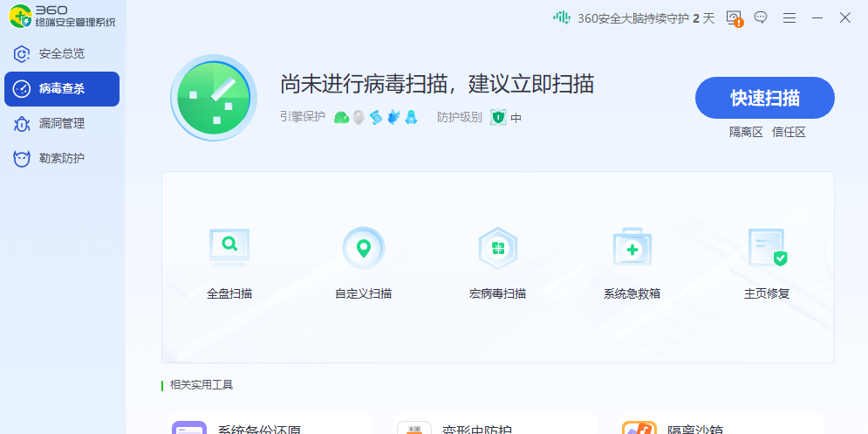This screenshot has height=434, width=868.
Task: Open the 信任区 trust zone link
Action: click(789, 132)
